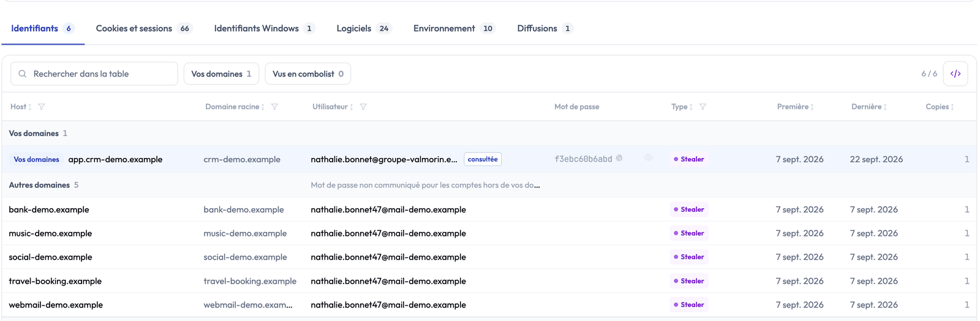Screen dimensions: 980x321
Task: Sort by Host using its sort arrows
Action: [29, 107]
